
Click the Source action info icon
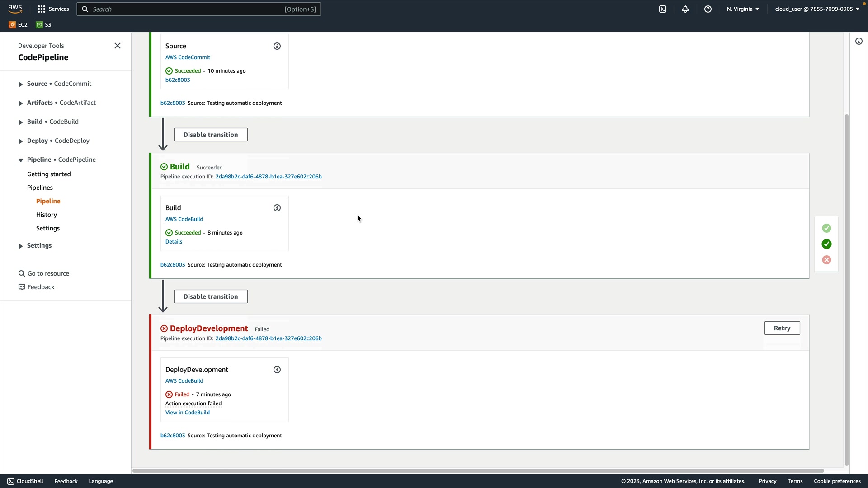pyautogui.click(x=277, y=46)
